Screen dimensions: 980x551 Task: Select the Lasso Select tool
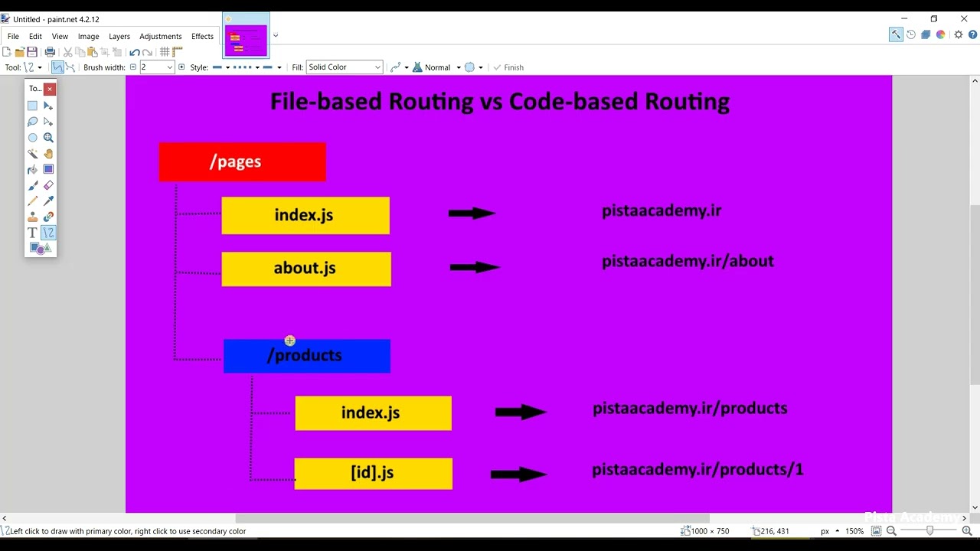pyautogui.click(x=32, y=122)
